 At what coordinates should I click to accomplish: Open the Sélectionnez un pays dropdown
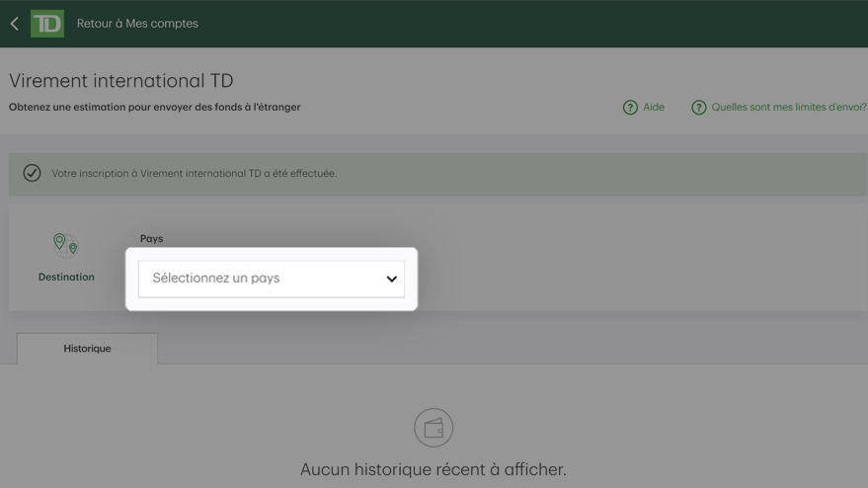coord(272,279)
